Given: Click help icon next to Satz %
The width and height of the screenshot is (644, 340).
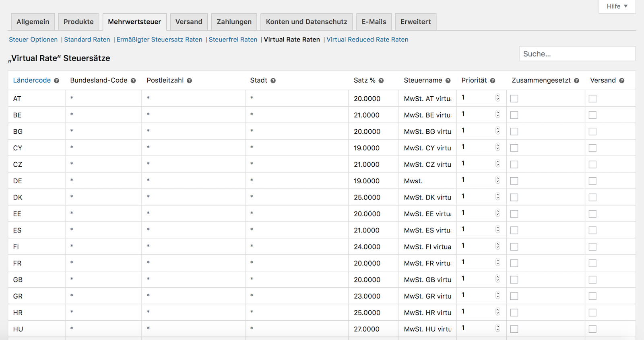Looking at the screenshot, I should click(x=381, y=81).
